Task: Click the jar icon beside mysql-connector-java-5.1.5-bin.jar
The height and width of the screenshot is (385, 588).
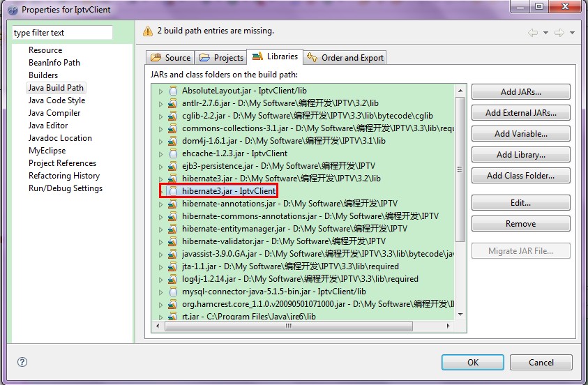Action: tap(173, 292)
